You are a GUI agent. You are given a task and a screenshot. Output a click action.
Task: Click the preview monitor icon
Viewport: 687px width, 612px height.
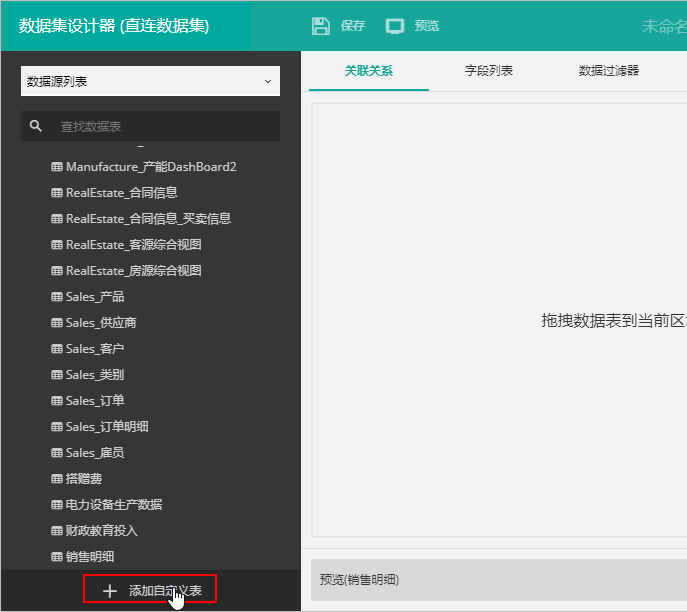[x=395, y=26]
